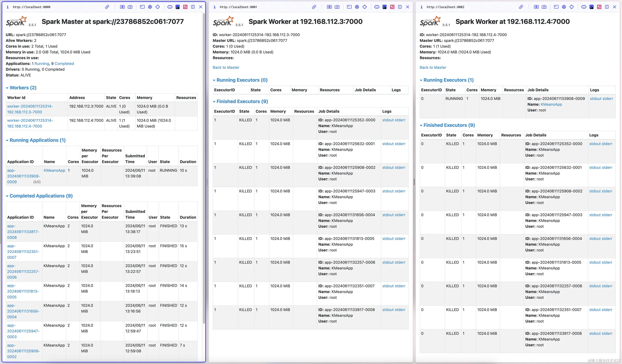
Task: Kill the running app via (kill) link
Action: click(37, 182)
